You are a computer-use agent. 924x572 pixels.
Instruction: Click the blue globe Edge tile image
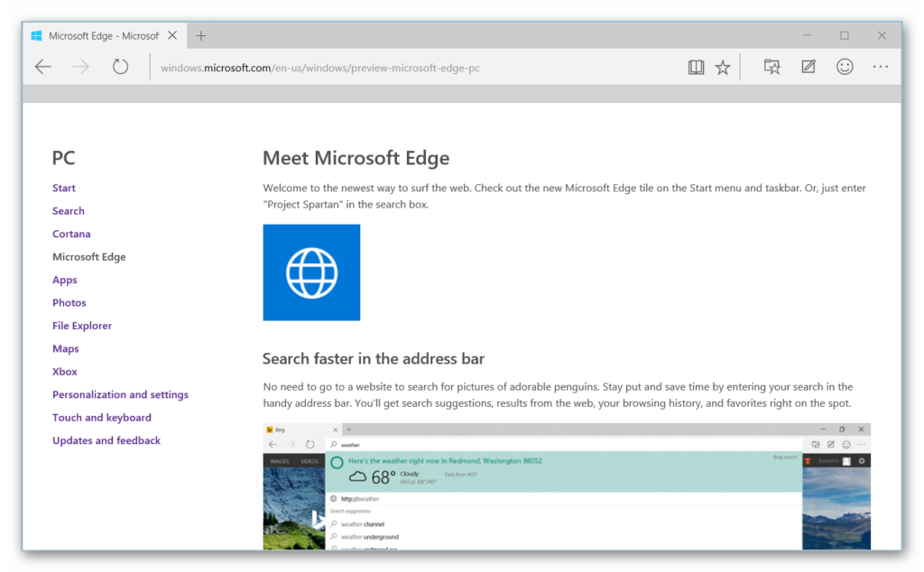(311, 272)
